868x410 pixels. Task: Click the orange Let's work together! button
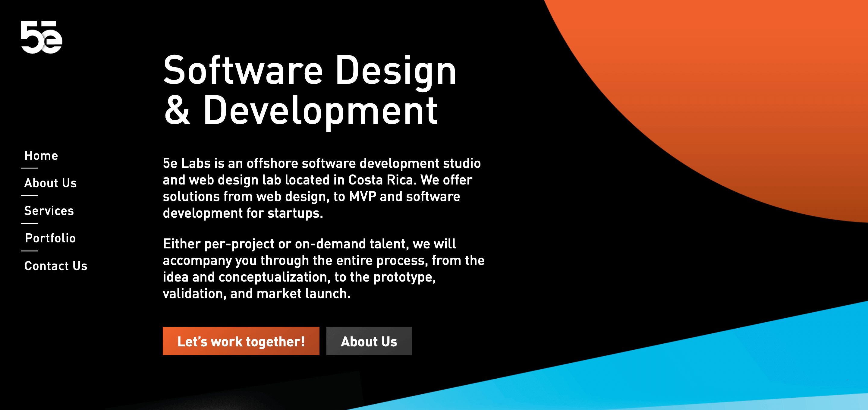241,341
